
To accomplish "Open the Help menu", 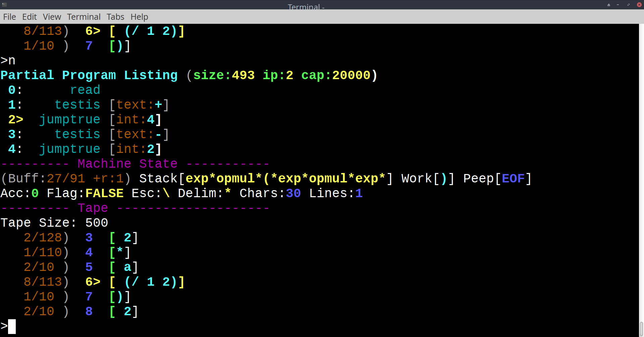I will coord(139,17).
